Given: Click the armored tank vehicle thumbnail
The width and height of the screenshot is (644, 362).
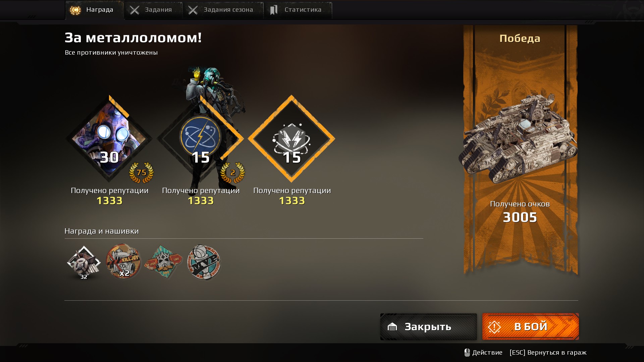Looking at the screenshot, I should click(518, 139).
